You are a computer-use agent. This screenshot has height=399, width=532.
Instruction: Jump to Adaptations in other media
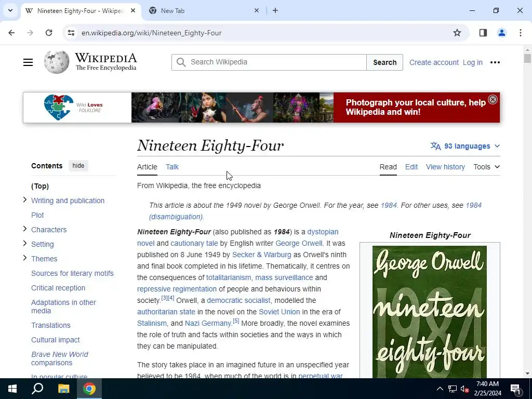(x=63, y=307)
